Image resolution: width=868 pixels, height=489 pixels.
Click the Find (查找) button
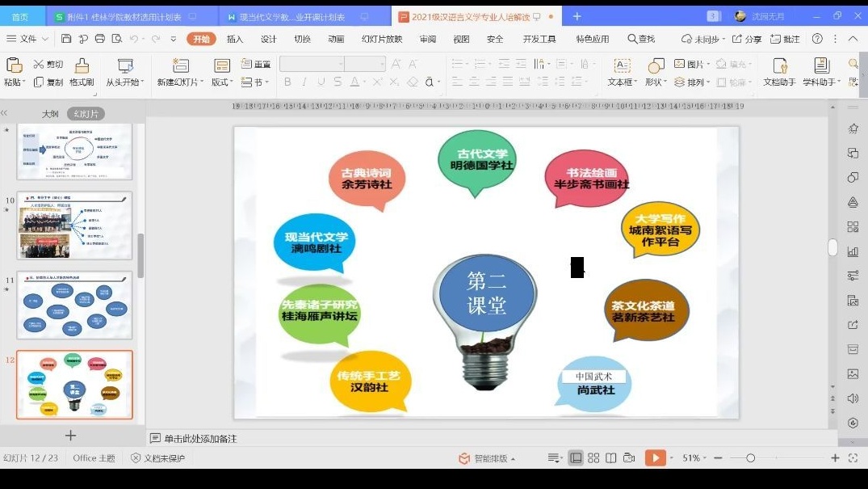(x=641, y=39)
